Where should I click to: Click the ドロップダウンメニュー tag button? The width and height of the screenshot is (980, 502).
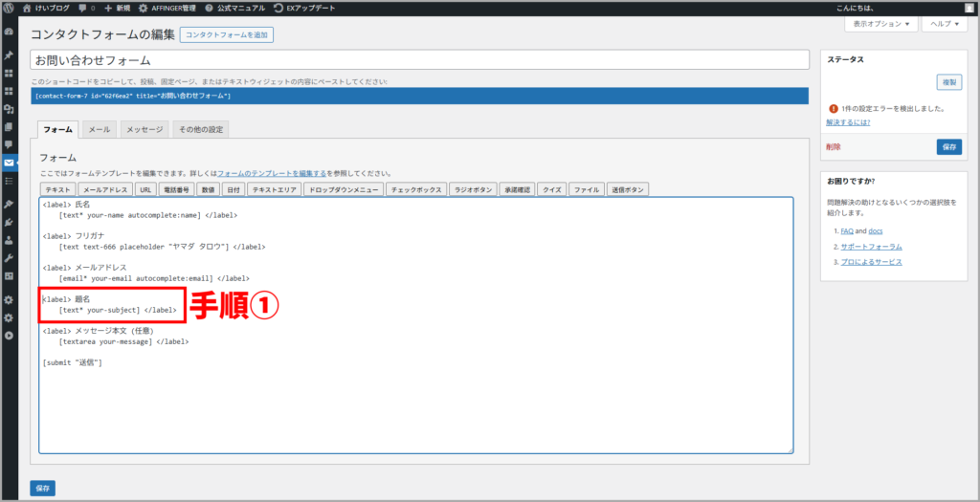point(344,189)
